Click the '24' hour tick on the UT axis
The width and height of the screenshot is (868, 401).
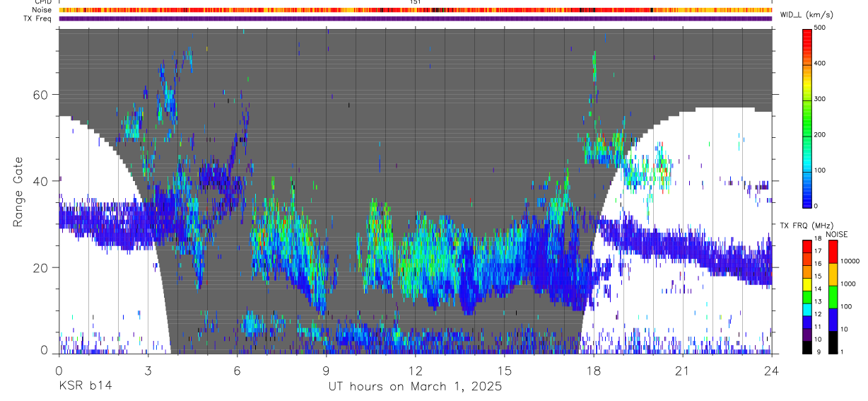tap(772, 370)
